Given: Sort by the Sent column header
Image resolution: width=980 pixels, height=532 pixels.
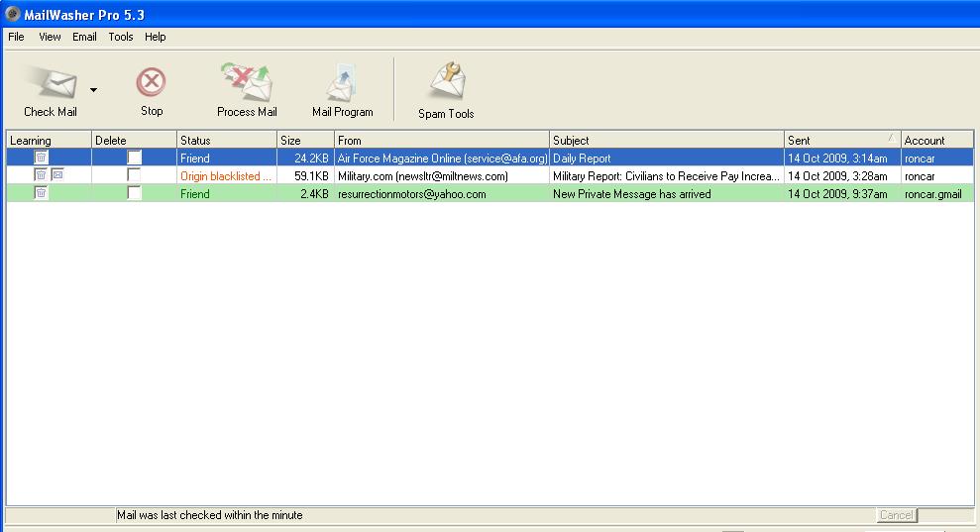Looking at the screenshot, I should click(842, 140).
